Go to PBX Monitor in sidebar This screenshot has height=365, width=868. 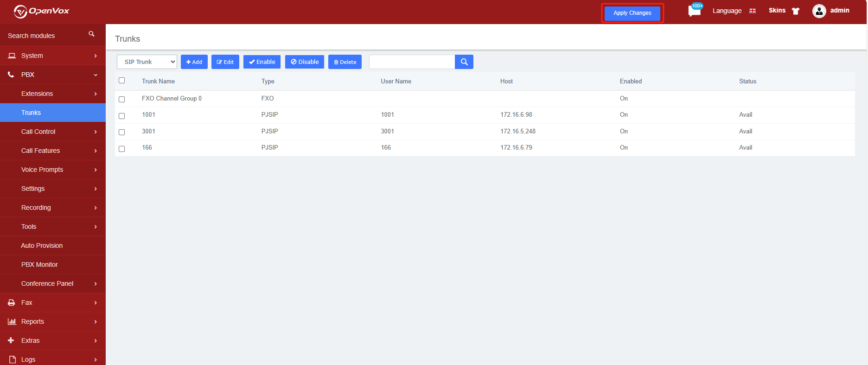[53, 264]
